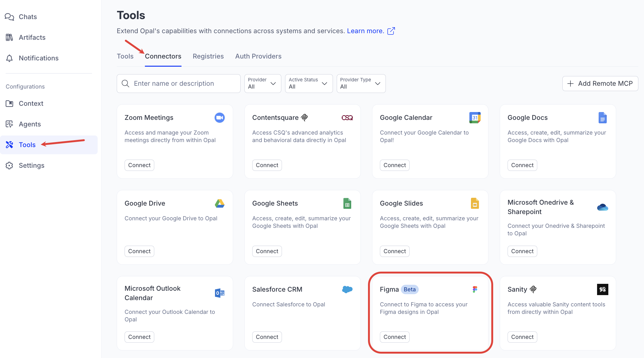Click the Google Docs logo
This screenshot has height=358, width=644.
(603, 118)
